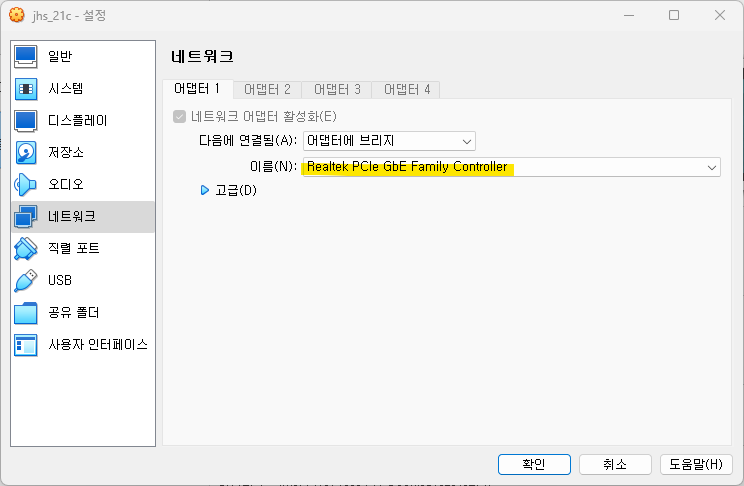Screen dimensions: 744x486
Task: Toggle 네트워크 어댑터 활성화 checkbox
Action: point(179,116)
